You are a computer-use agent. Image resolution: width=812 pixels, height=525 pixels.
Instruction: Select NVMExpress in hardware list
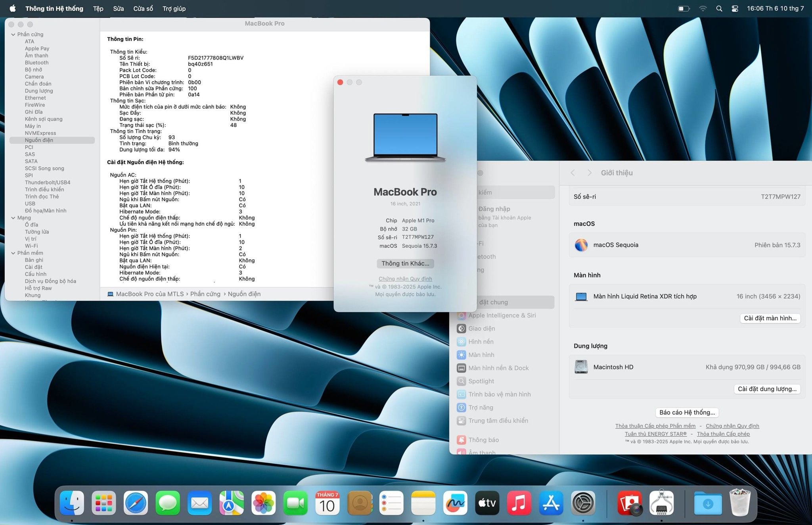point(40,133)
